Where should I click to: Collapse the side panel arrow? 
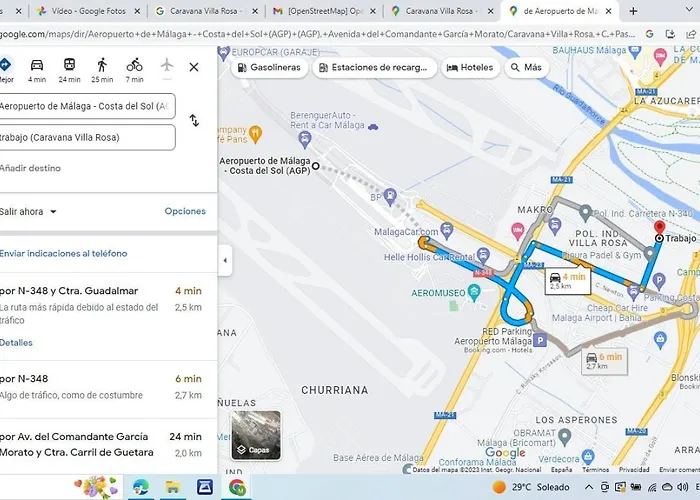pyautogui.click(x=225, y=260)
